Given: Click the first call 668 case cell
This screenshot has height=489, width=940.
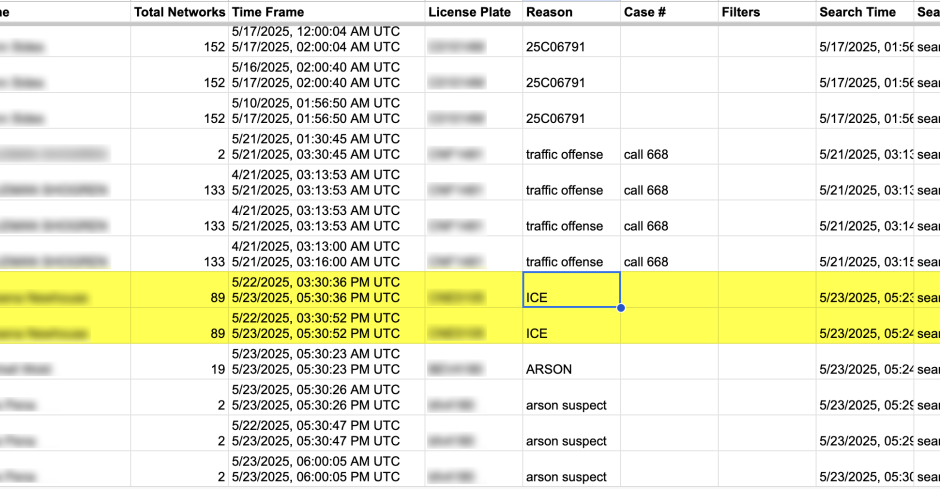Looking at the screenshot, I should tap(669, 147).
